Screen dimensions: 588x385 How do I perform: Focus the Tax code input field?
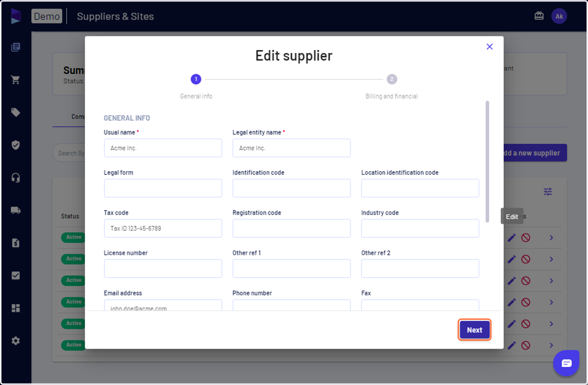pos(163,229)
